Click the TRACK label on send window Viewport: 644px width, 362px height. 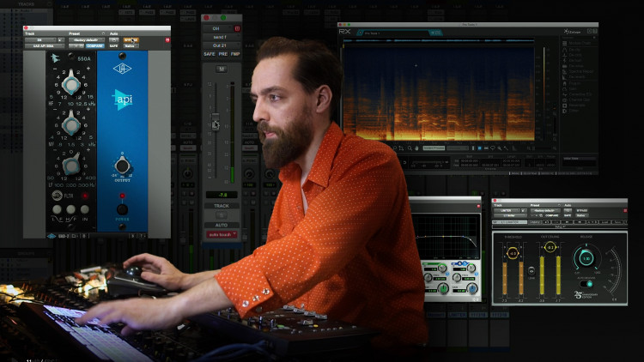(x=222, y=206)
